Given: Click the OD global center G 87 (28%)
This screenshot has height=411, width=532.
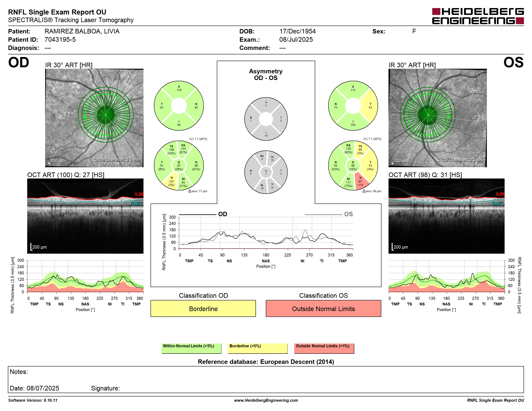Looking at the screenshot, I should click(179, 166).
